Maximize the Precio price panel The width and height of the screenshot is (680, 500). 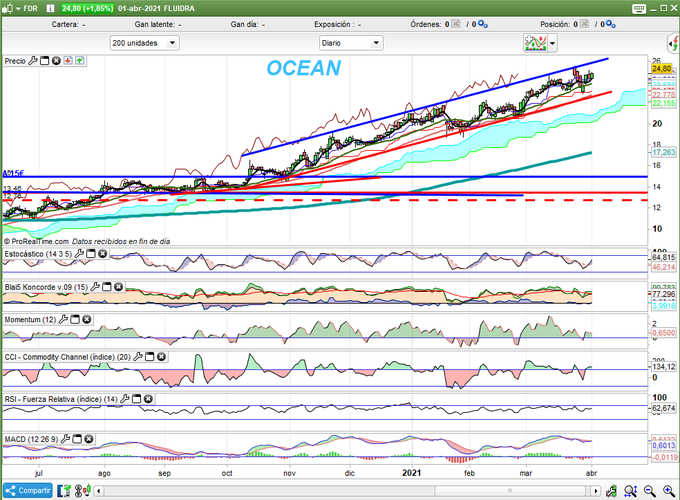click(x=44, y=61)
